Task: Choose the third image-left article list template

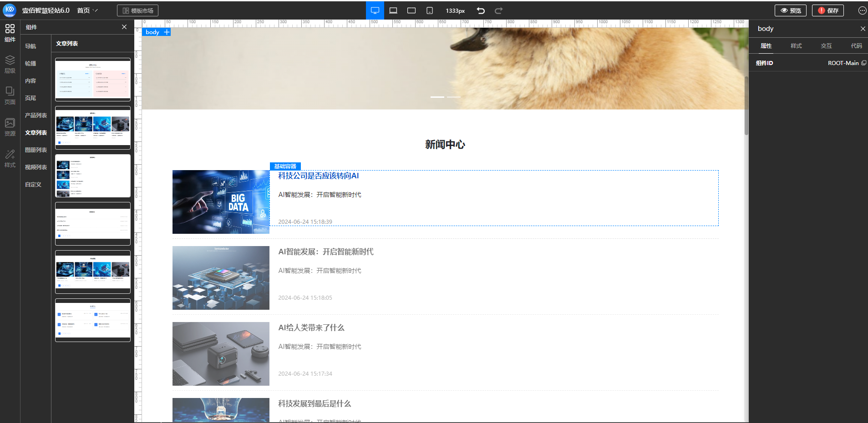Action: pyautogui.click(x=93, y=176)
